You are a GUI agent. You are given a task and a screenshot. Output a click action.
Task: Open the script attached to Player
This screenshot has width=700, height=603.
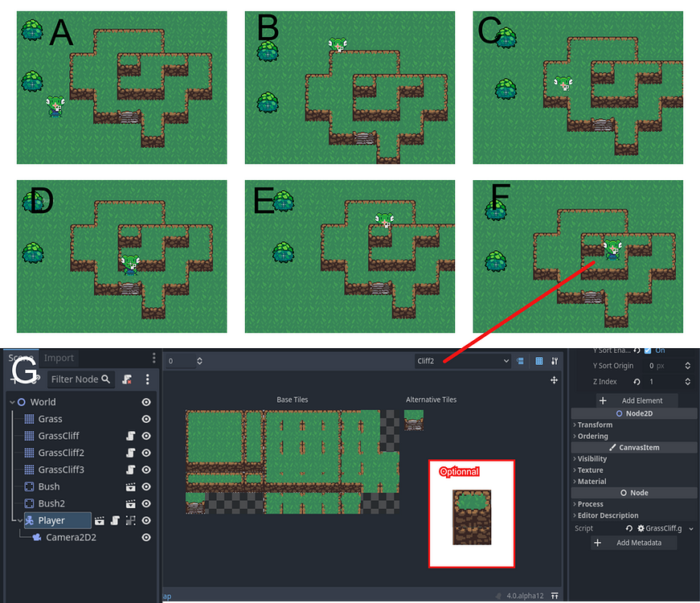click(x=115, y=521)
